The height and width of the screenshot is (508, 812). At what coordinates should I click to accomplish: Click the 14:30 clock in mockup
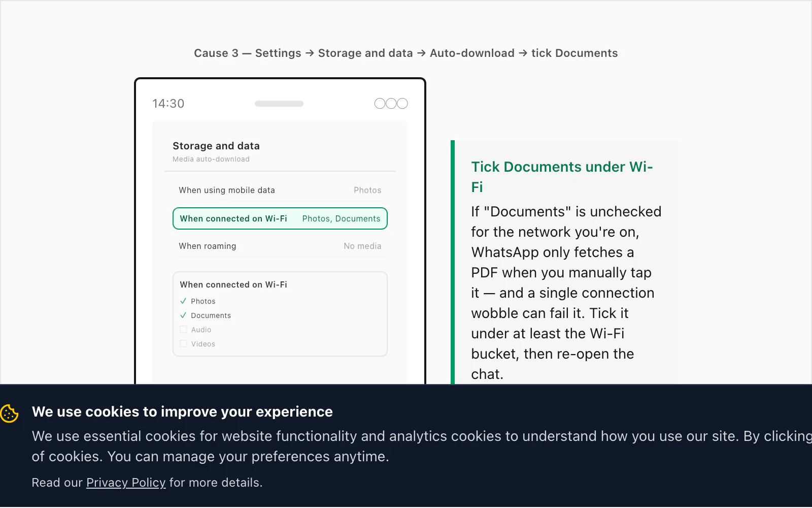(x=168, y=104)
